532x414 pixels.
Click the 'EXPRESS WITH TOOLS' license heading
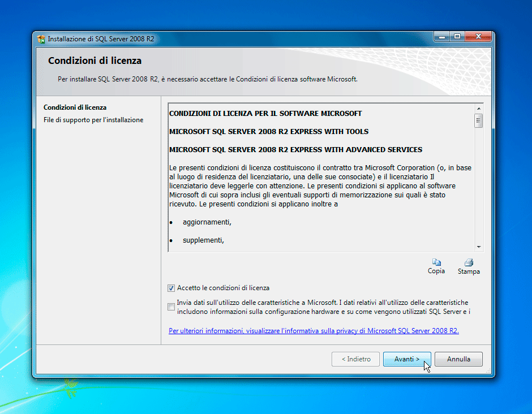(269, 132)
